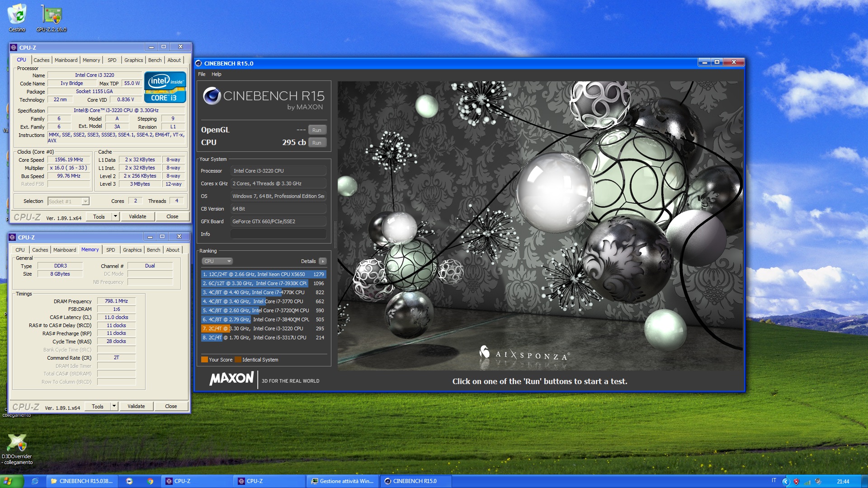Click the CPU-Z icon in lower window title bar
This screenshot has width=868, height=488.
tap(12, 237)
